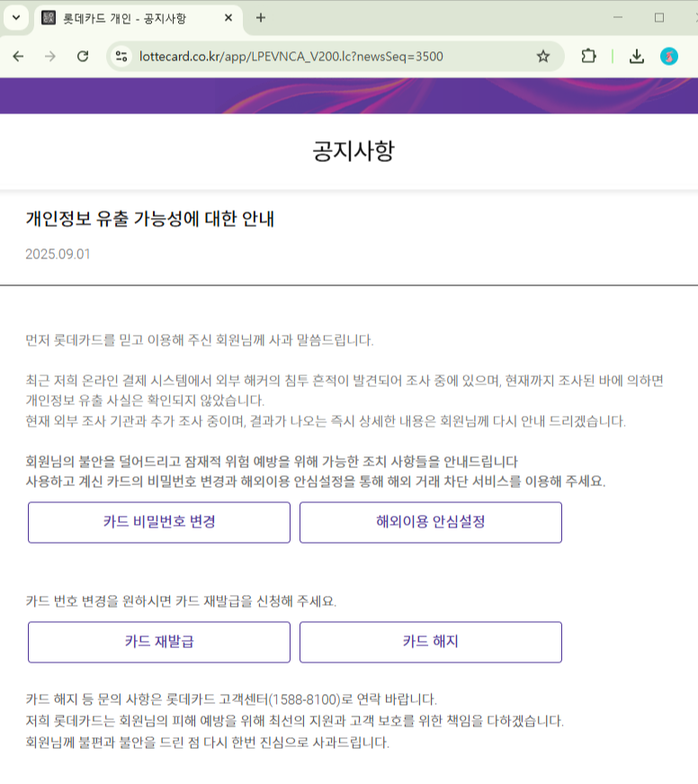The width and height of the screenshot is (698, 784).
Task: Click the browser forward arrow
Action: pos(50,57)
